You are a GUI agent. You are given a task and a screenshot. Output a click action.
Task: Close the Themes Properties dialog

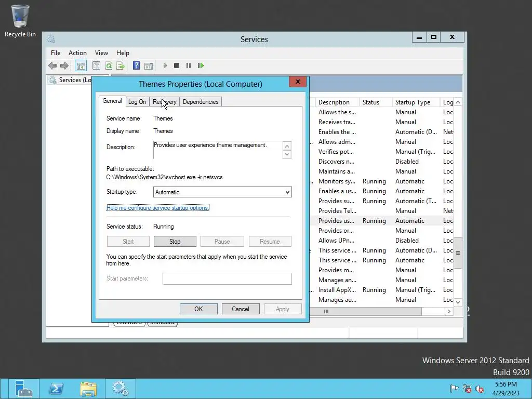[x=298, y=82]
